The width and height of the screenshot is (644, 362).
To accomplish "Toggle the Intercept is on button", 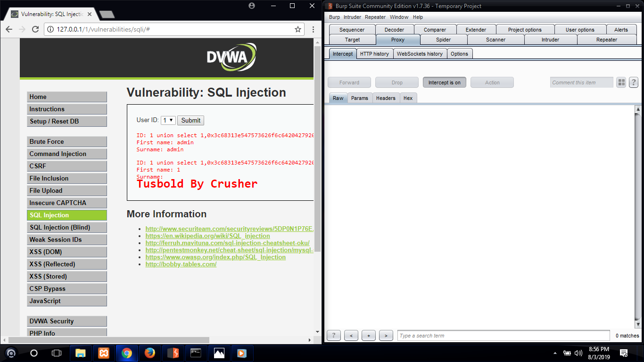I will (x=445, y=82).
